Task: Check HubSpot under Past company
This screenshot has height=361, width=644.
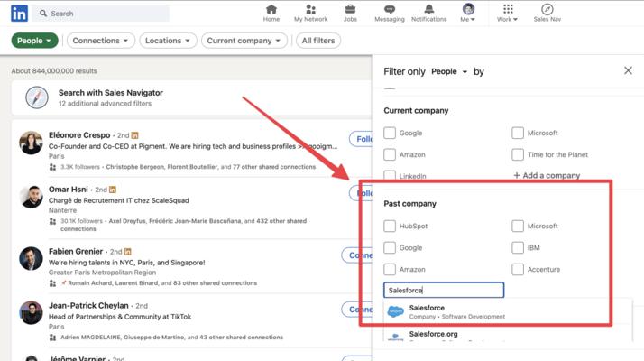Action: click(390, 226)
